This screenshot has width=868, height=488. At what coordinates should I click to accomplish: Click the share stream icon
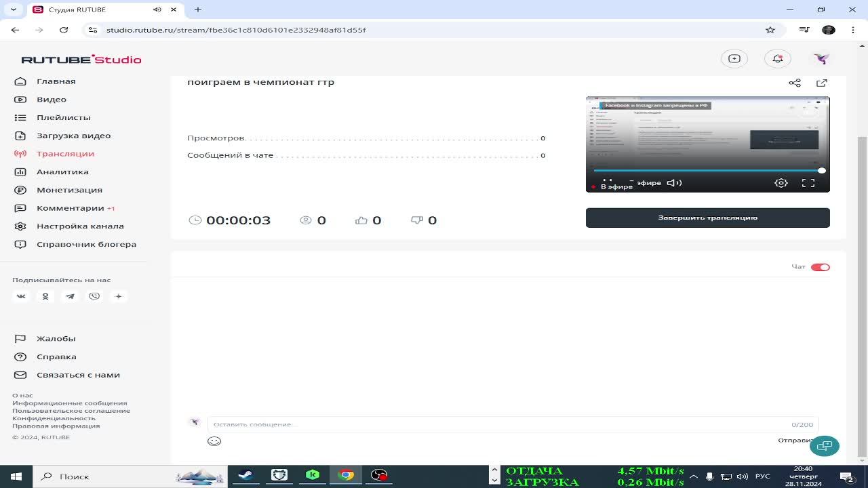[x=795, y=83]
